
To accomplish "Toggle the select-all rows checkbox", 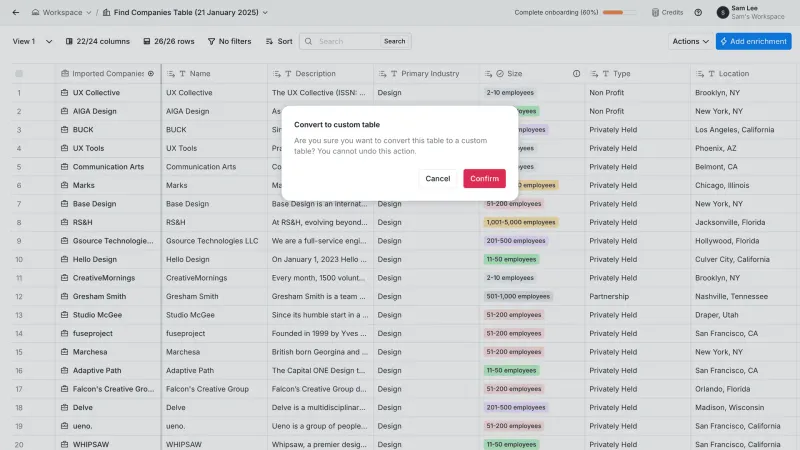I will pos(19,73).
